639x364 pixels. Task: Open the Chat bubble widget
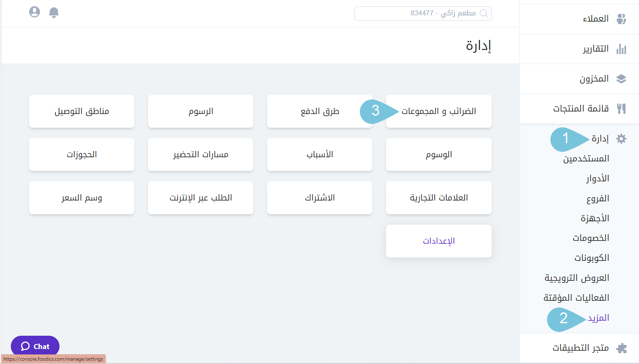coord(35,346)
